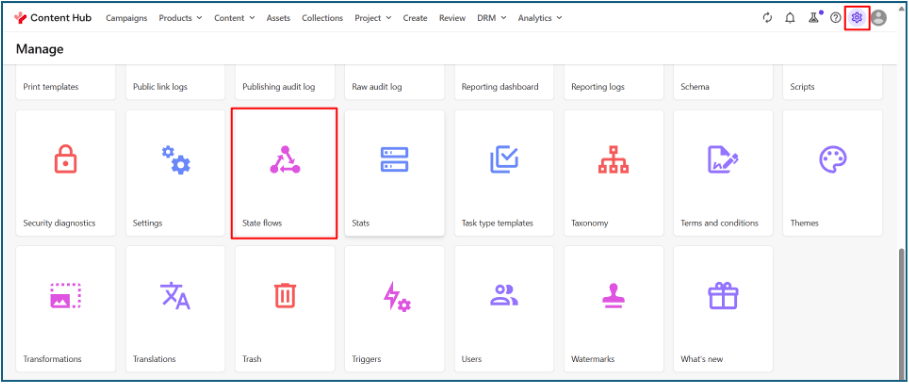Open the State flows triangle icon

coord(285,160)
